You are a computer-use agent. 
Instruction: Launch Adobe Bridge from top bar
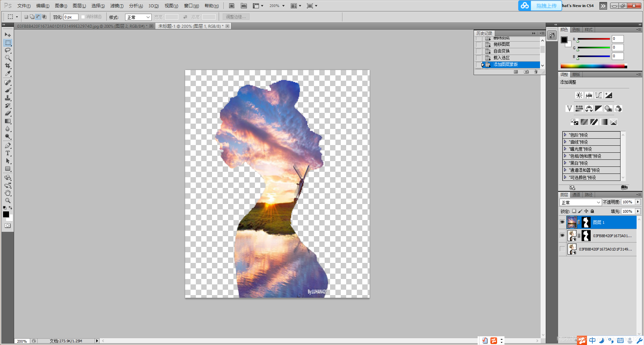click(231, 6)
